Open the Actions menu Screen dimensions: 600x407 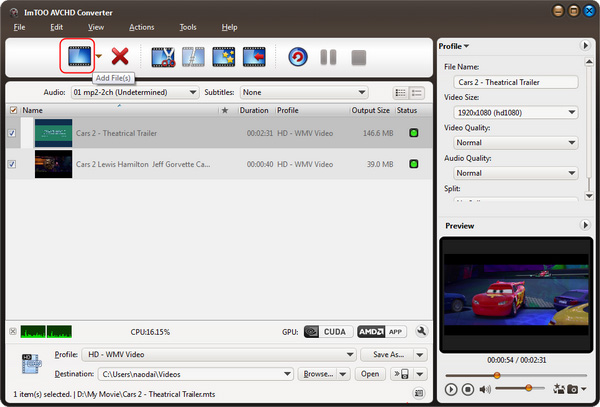[x=142, y=27]
